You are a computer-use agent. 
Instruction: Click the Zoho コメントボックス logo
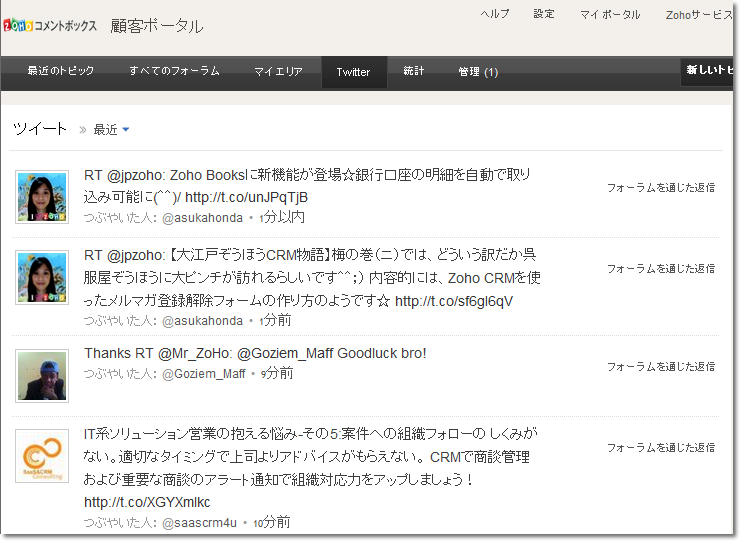(50, 25)
